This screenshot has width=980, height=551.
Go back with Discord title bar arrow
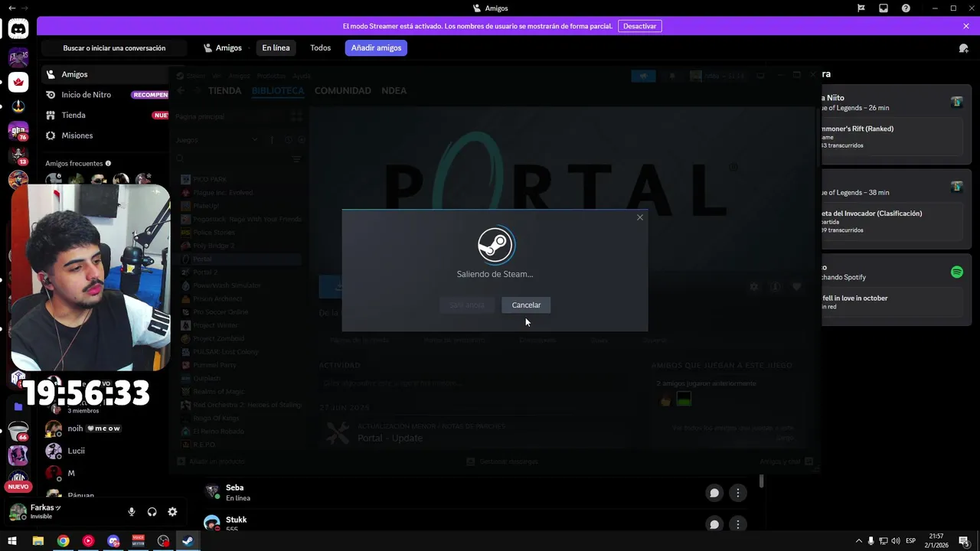(11, 8)
